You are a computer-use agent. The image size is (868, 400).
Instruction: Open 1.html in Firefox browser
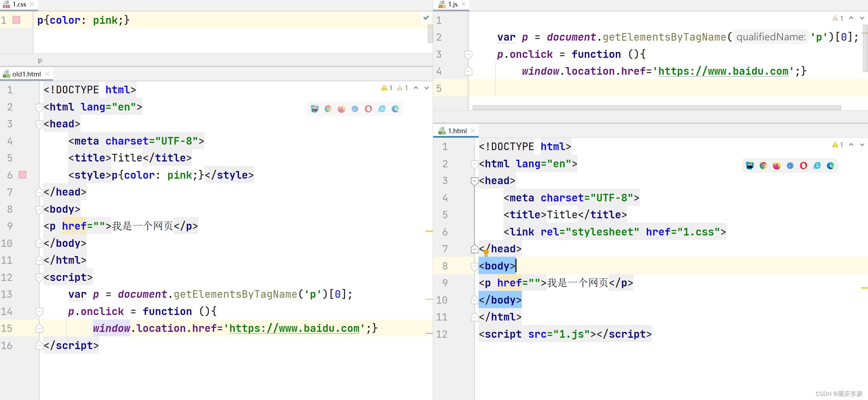[777, 166]
